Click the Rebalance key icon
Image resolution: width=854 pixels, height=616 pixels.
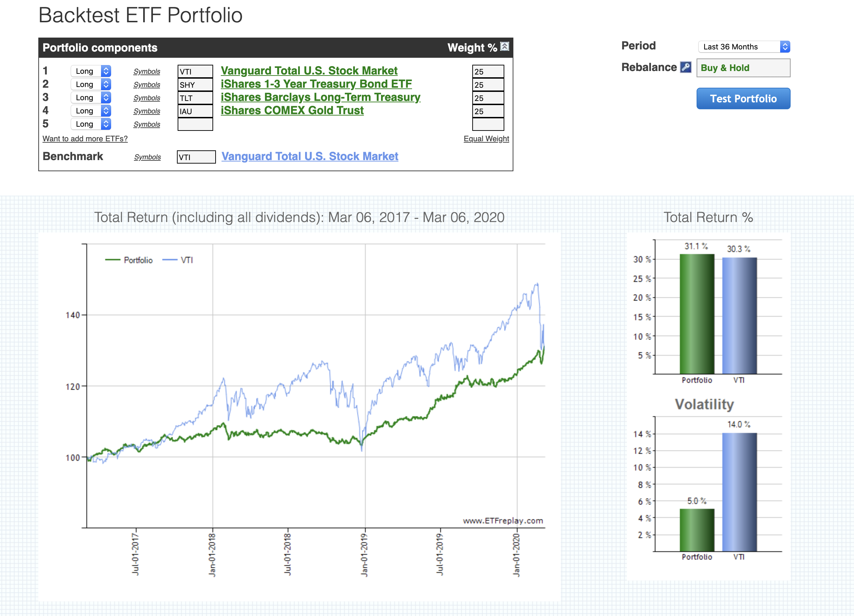686,68
